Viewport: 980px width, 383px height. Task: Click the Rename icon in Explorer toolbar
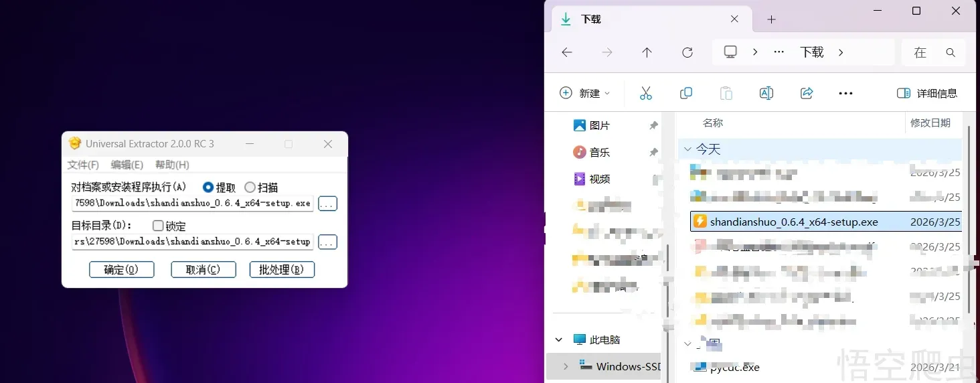click(x=766, y=93)
